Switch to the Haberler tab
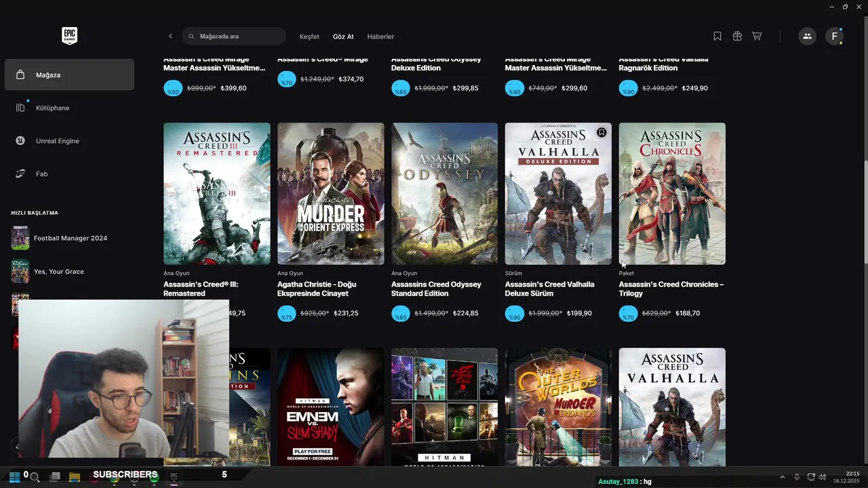The image size is (868, 488). pyautogui.click(x=380, y=37)
